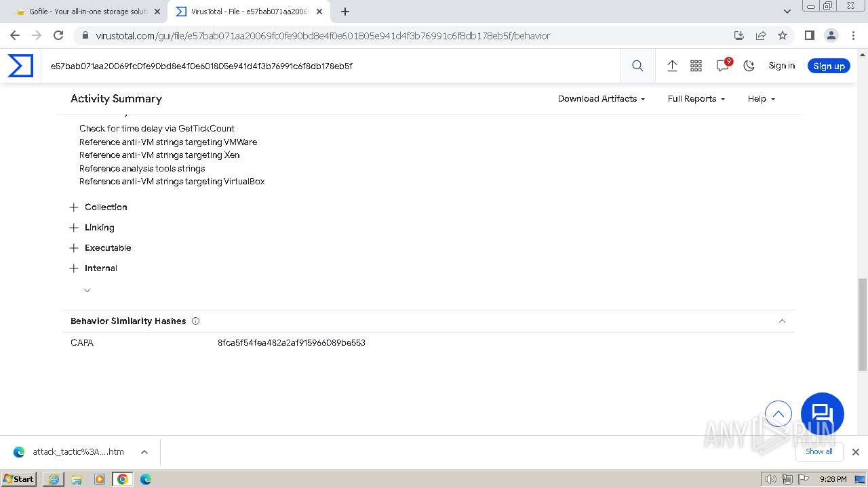
Task: Click the Activity Summary heading
Action: [116, 99]
